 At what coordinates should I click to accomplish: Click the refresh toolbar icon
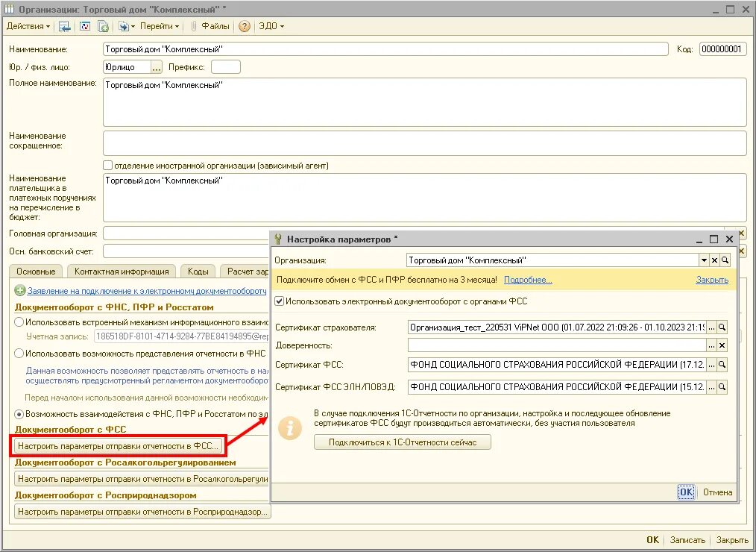[x=85, y=26]
